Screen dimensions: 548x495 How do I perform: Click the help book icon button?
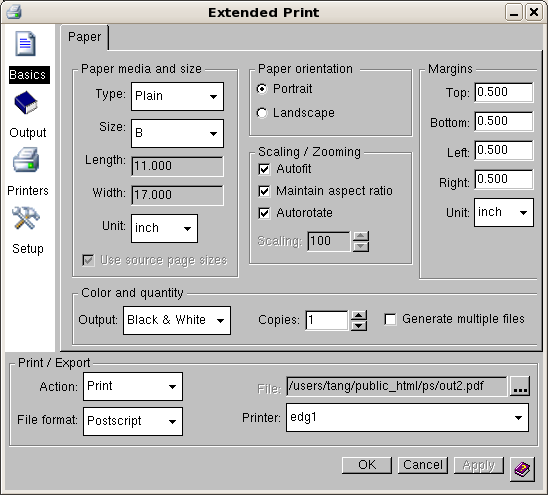(522, 469)
